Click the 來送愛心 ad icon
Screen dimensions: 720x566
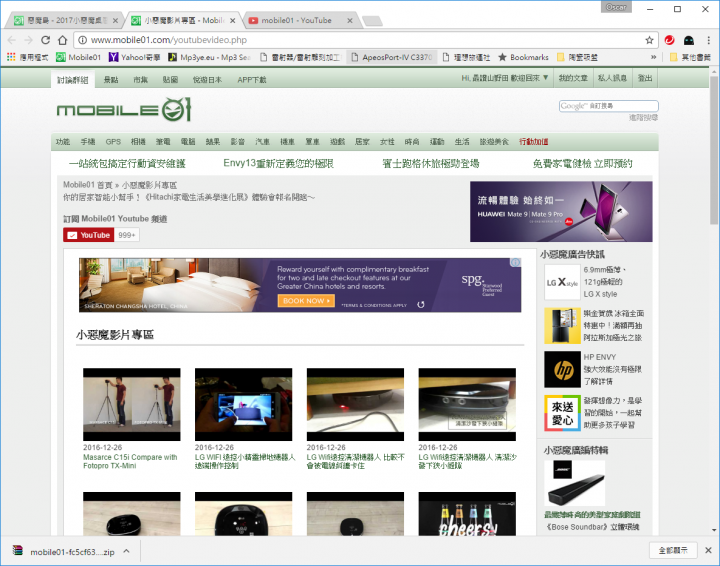click(x=562, y=413)
